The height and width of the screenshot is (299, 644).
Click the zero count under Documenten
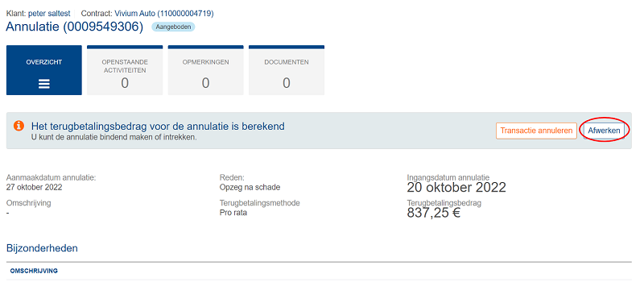coord(287,83)
